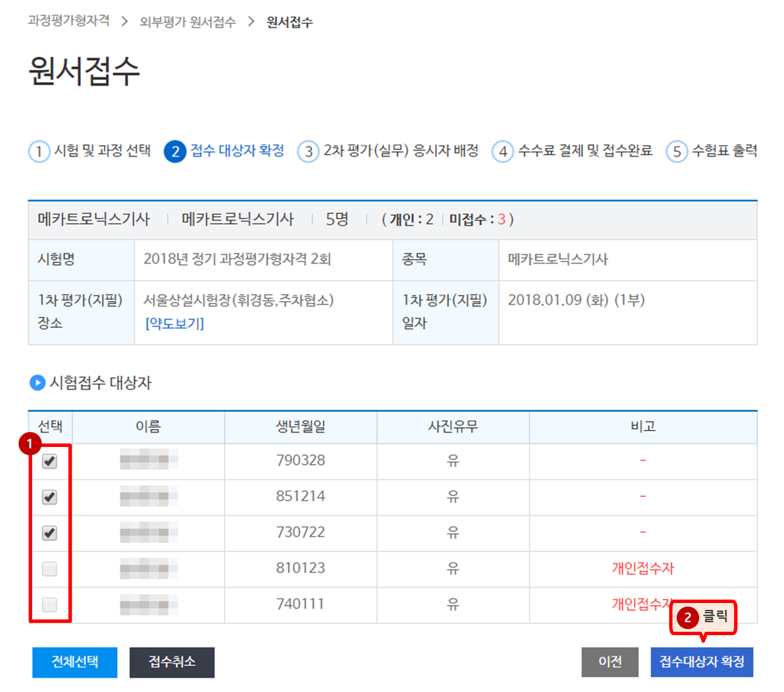Tick the checkbox for 740111 row

coord(49,605)
